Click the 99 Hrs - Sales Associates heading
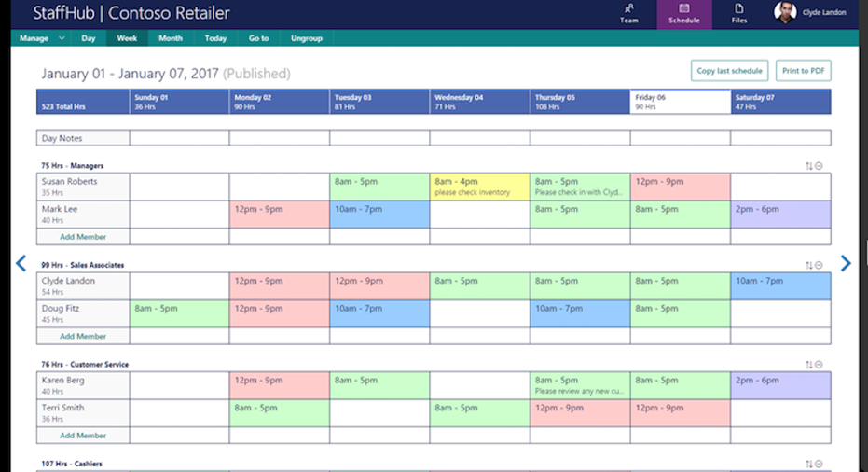Screen dimensions: 868x472 [x=82, y=265]
